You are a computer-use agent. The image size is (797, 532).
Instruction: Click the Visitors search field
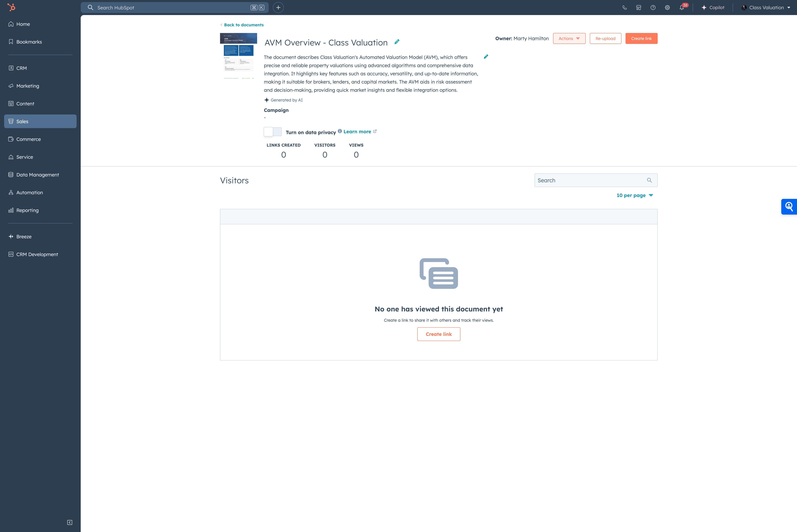tap(591, 180)
